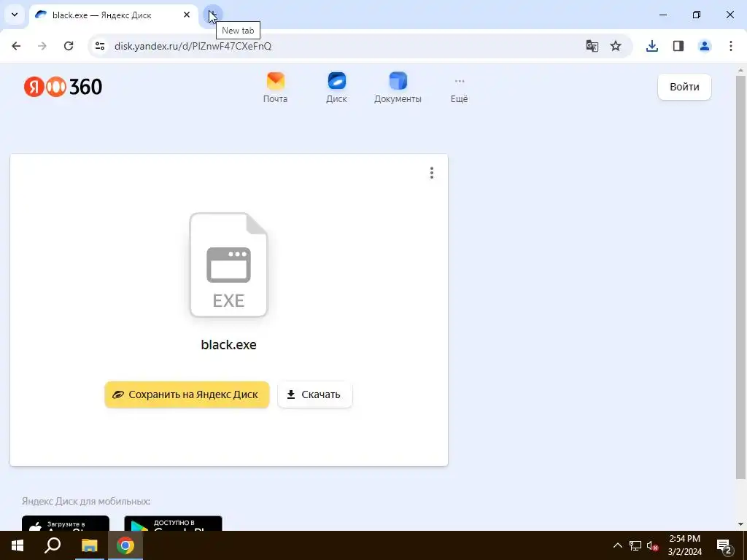Reload the current page
747x560 pixels.
pyautogui.click(x=69, y=46)
